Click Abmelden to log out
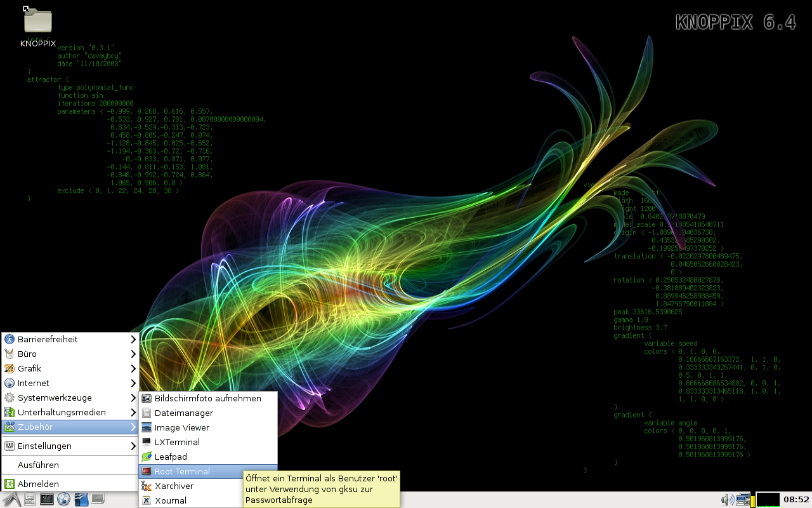 (x=38, y=484)
